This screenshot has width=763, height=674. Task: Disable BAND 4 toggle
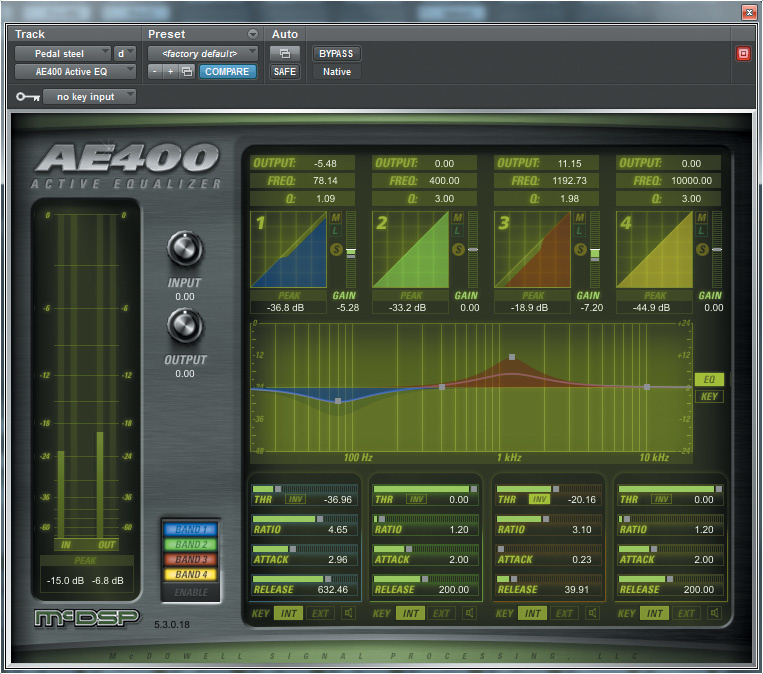(191, 575)
